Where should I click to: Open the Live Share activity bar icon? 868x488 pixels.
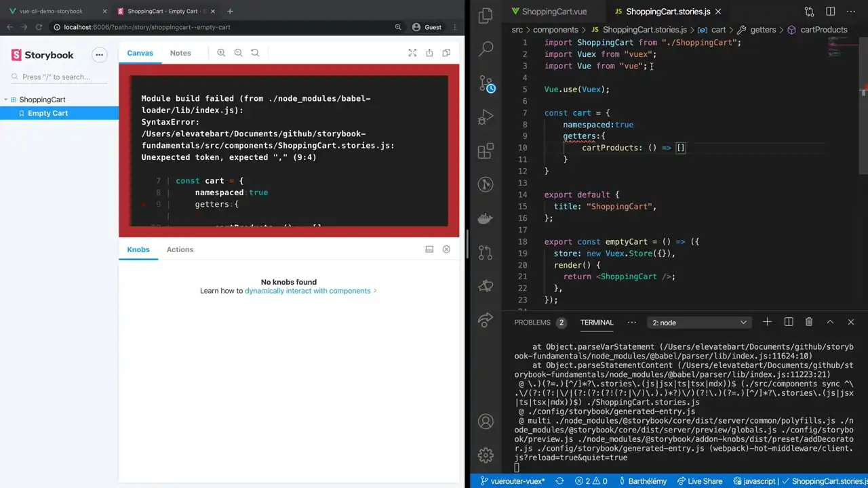(486, 319)
